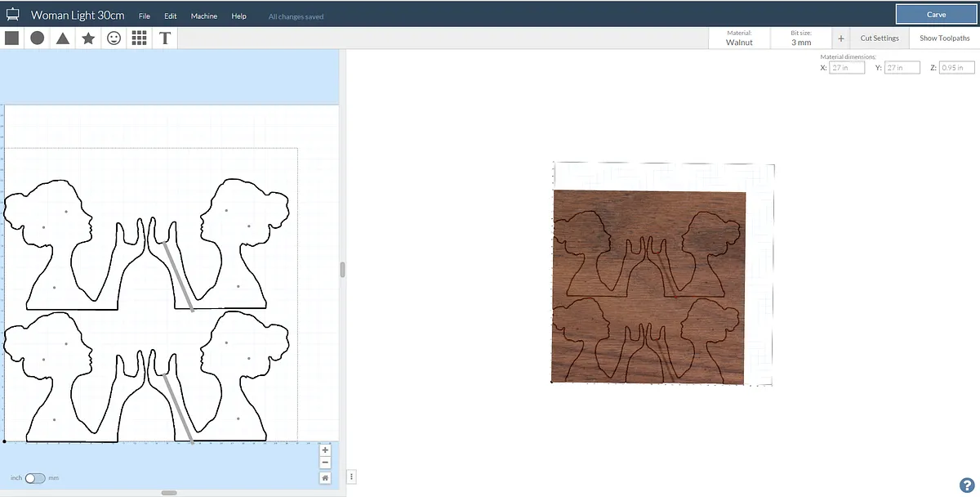980x497 pixels.
Task: Select the circle shape tool
Action: coord(37,38)
